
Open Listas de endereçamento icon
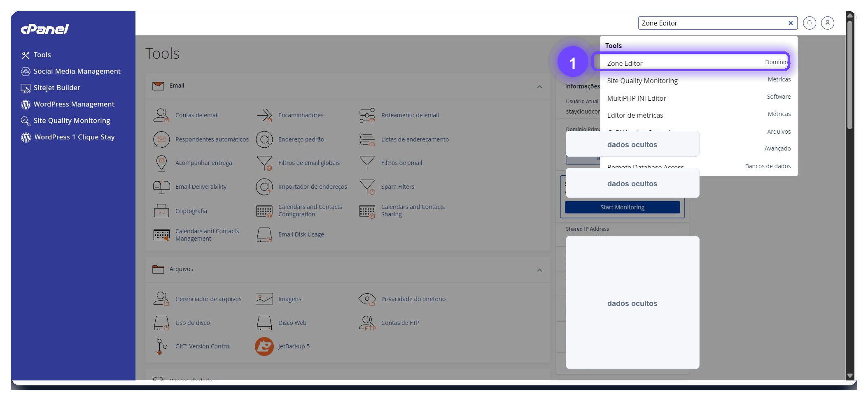[x=367, y=139]
